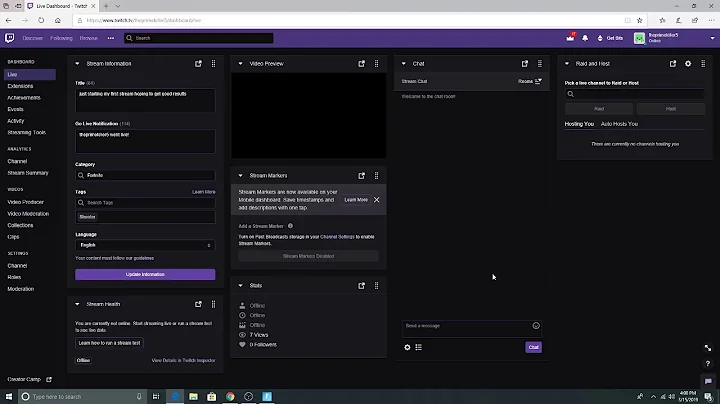
Task: Collapse the Stream Markers panel
Action: (240, 175)
